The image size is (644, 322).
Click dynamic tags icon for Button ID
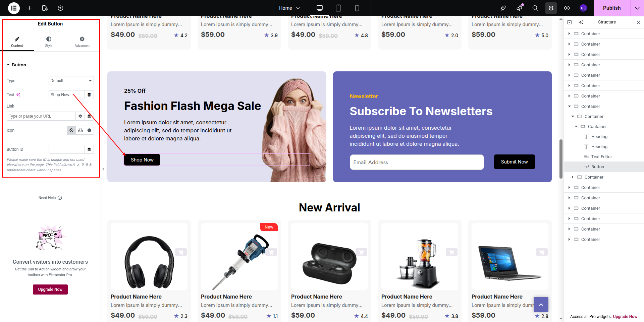[89, 149]
